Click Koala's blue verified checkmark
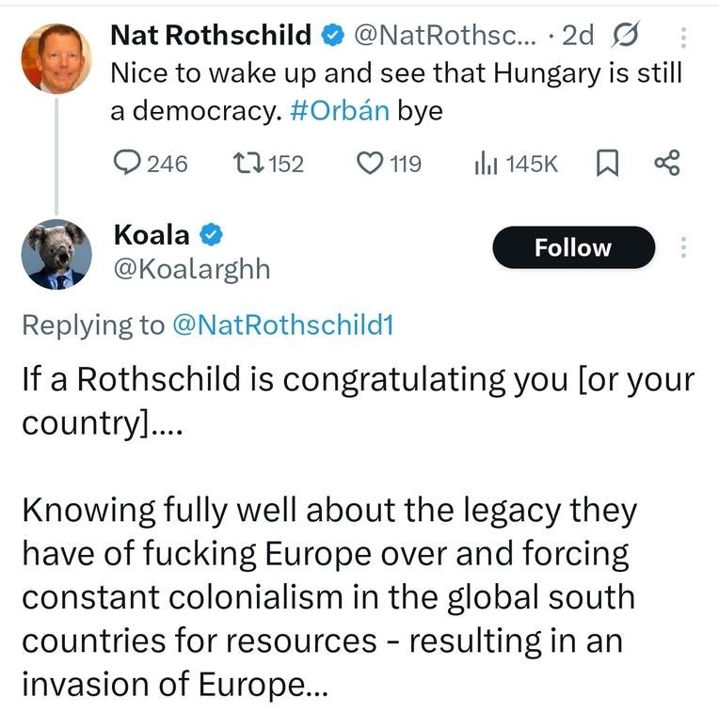This screenshot has width=719, height=728. (x=212, y=235)
